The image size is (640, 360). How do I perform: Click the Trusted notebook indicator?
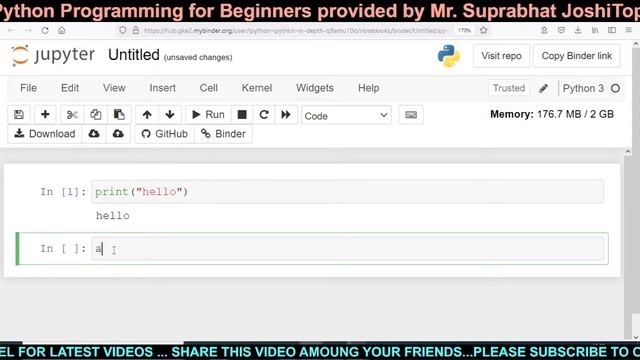[x=509, y=88]
